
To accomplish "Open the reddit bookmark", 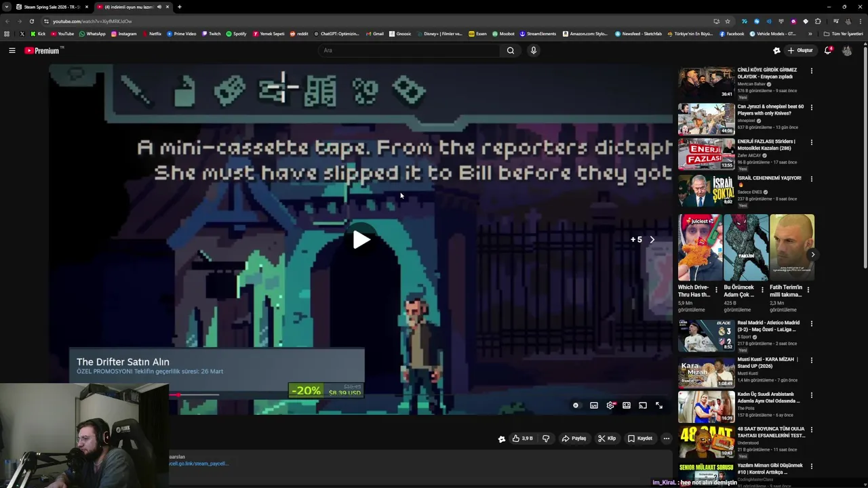I will coord(299,33).
